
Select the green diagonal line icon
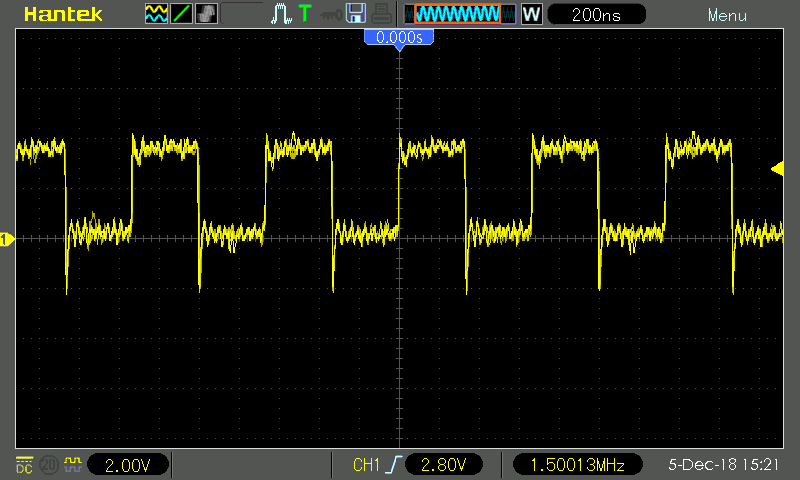point(181,15)
